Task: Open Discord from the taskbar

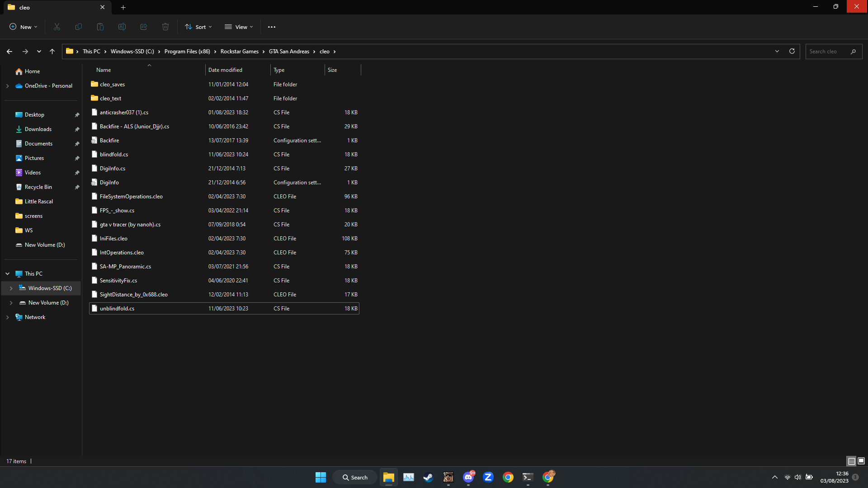Action: pos(468,477)
